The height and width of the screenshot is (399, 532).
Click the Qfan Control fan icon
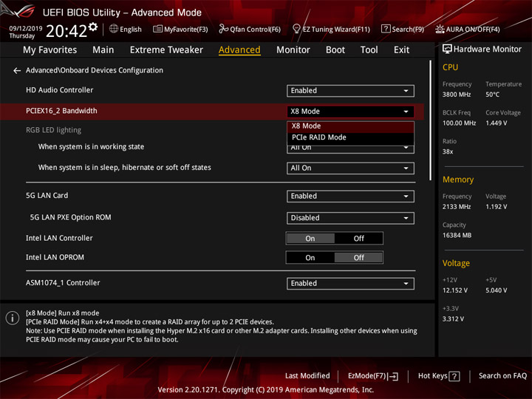223,29
